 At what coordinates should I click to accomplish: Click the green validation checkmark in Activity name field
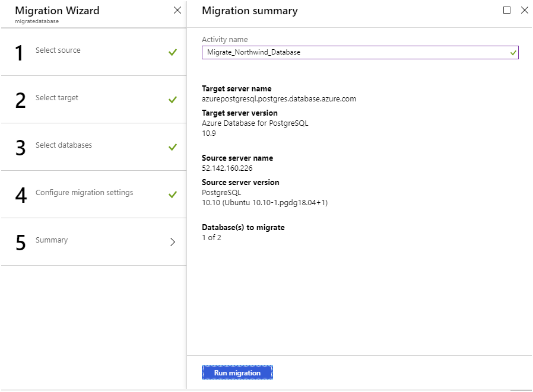[512, 52]
